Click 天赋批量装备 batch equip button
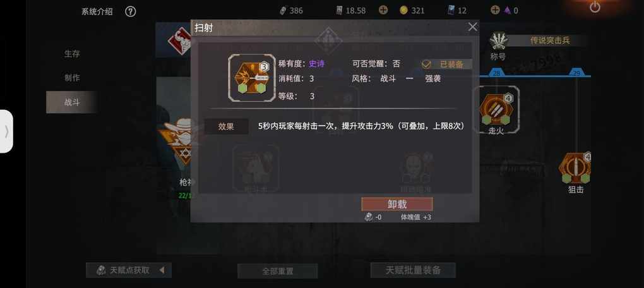 coord(413,270)
